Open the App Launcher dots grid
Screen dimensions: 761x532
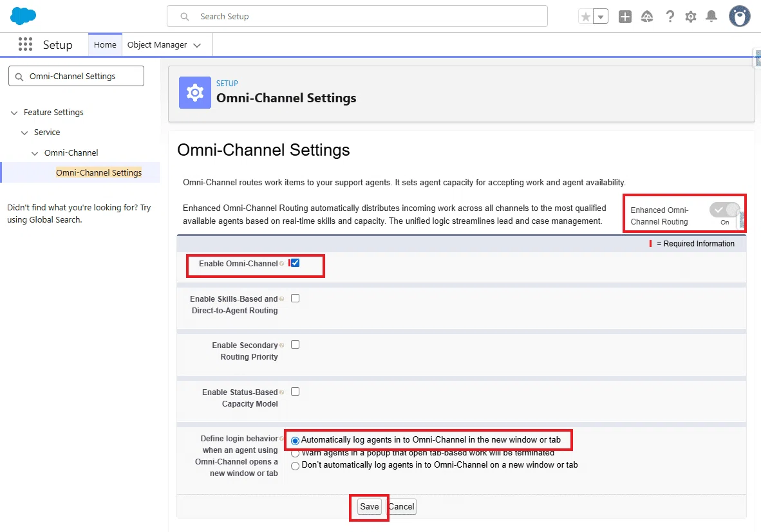click(x=25, y=44)
